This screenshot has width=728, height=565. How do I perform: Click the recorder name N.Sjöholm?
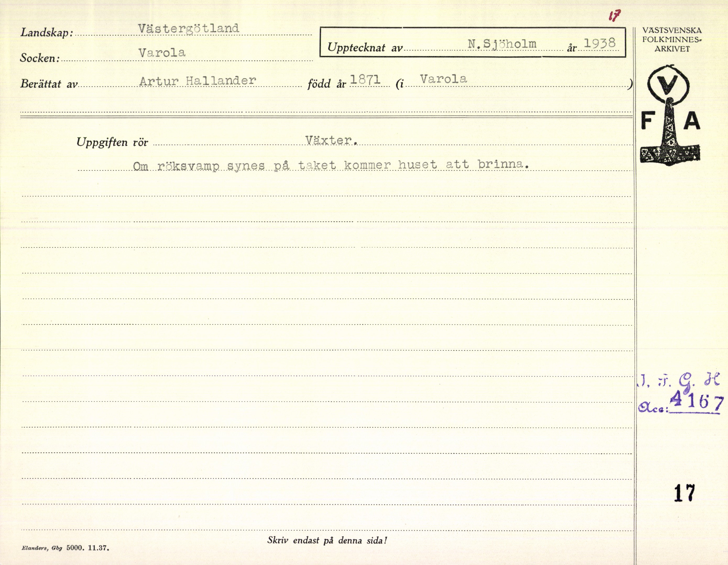pyautogui.click(x=502, y=44)
